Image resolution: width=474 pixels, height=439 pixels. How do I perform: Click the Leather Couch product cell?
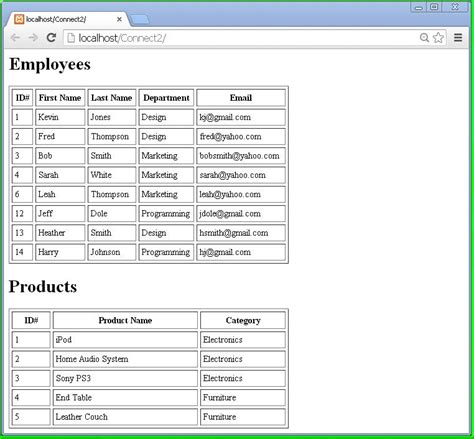click(x=125, y=417)
